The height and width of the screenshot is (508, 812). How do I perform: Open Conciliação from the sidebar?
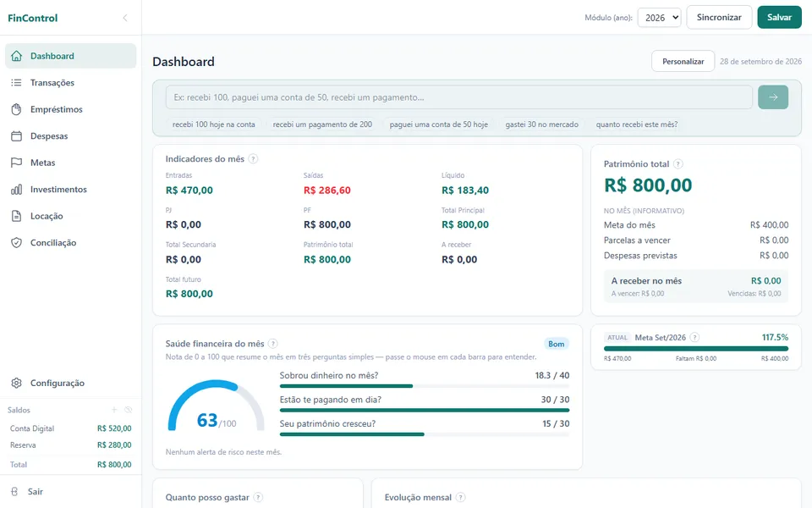(x=70, y=243)
